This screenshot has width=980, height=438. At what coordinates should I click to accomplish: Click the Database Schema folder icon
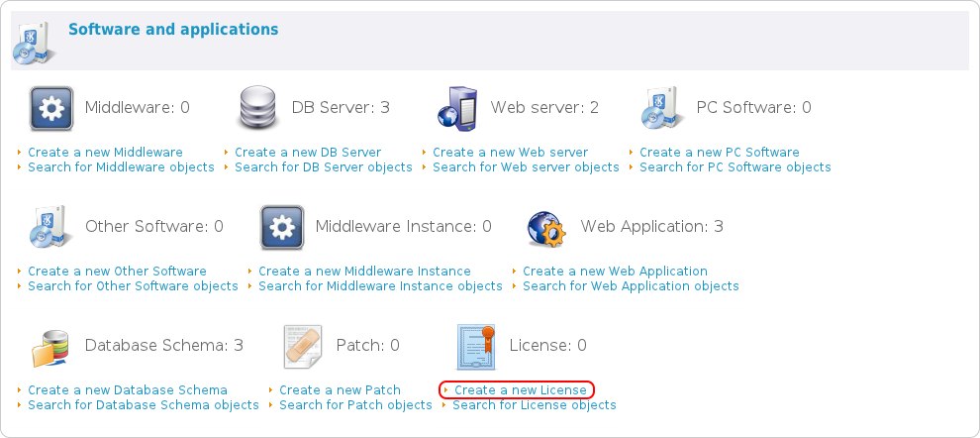coord(51,347)
